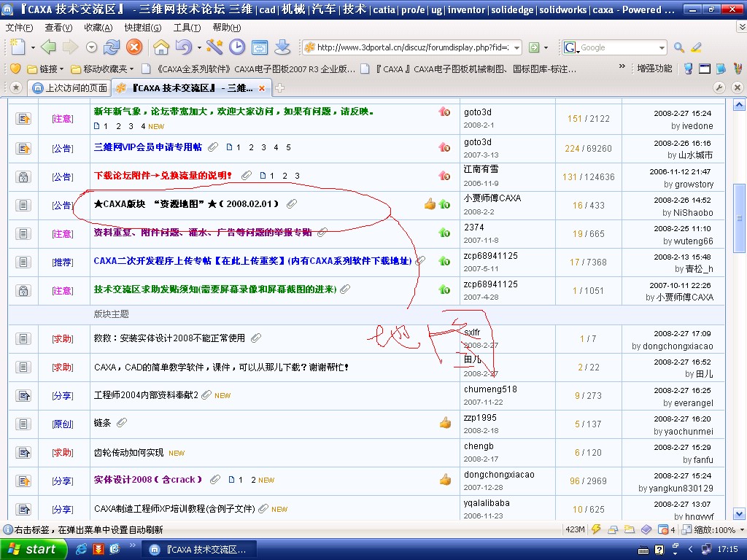
Task: Stop loading with the orange X icon
Action: tap(134, 47)
